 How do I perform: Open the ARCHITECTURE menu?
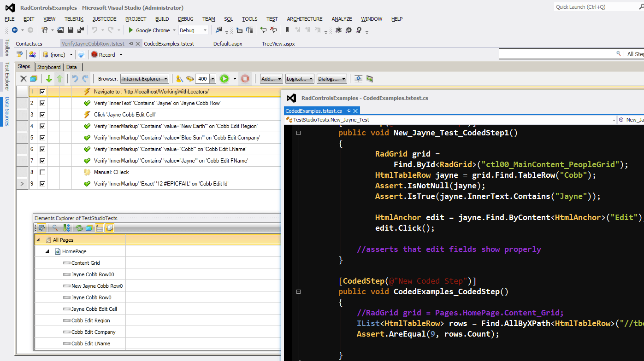[x=305, y=19]
